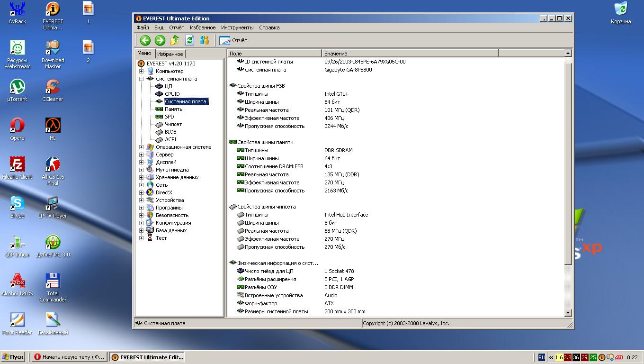
Task: Open Корзина recycle bin icon
Action: pos(621,13)
